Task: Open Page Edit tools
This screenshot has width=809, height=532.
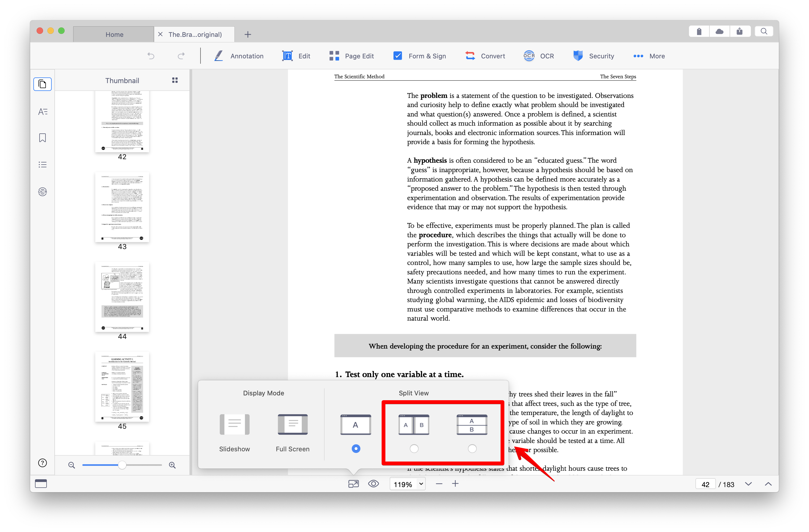Action: click(x=351, y=56)
